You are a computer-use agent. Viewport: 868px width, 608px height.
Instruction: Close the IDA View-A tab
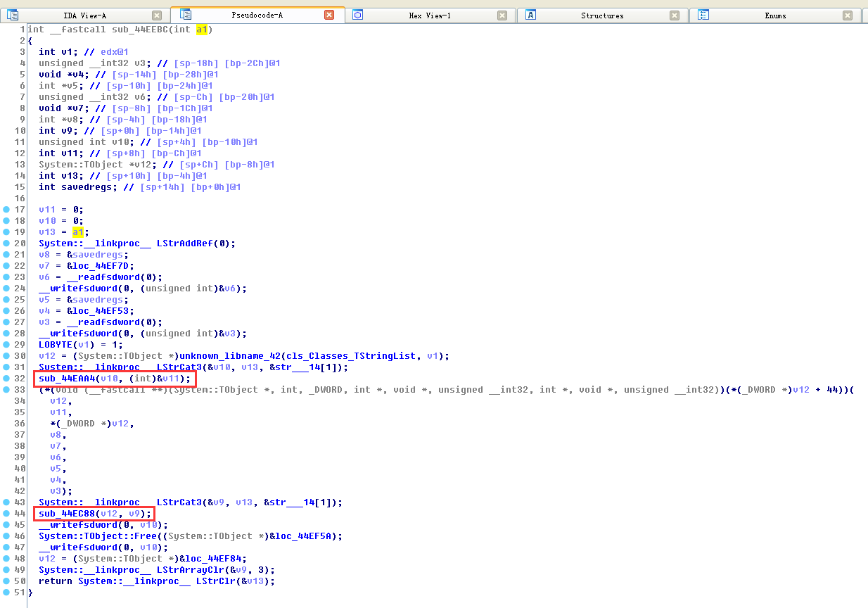(x=156, y=15)
